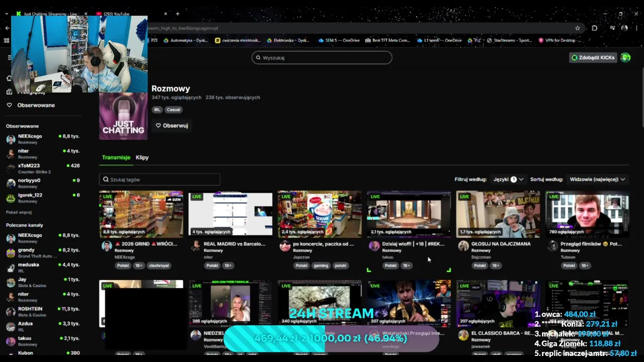
Task: Open Azdus in recommended channels
Action: (43, 326)
